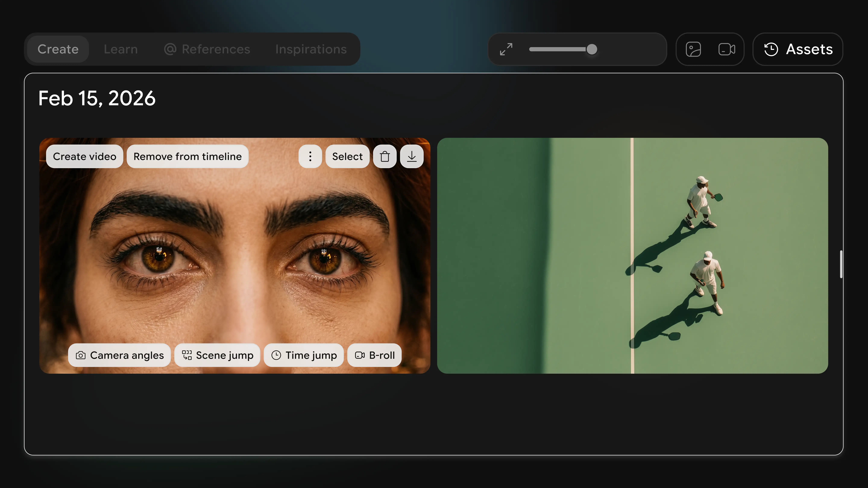
Task: Download the eyes image
Action: click(412, 156)
